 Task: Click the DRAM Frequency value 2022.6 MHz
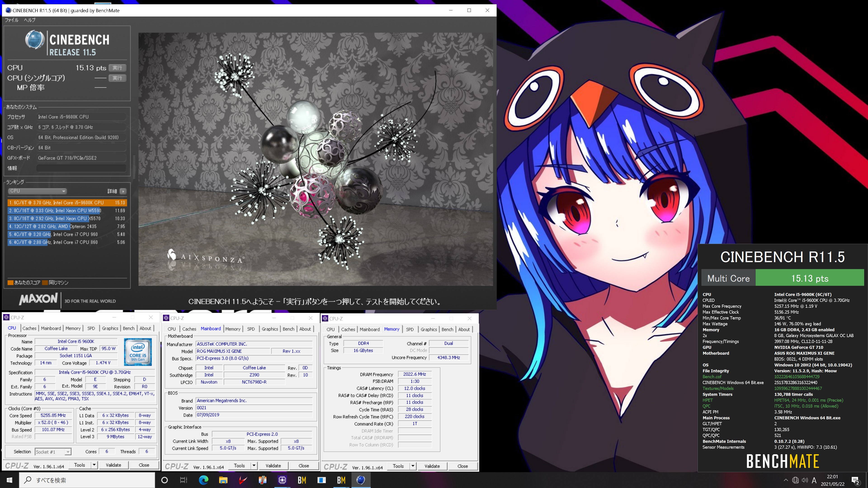(x=415, y=374)
